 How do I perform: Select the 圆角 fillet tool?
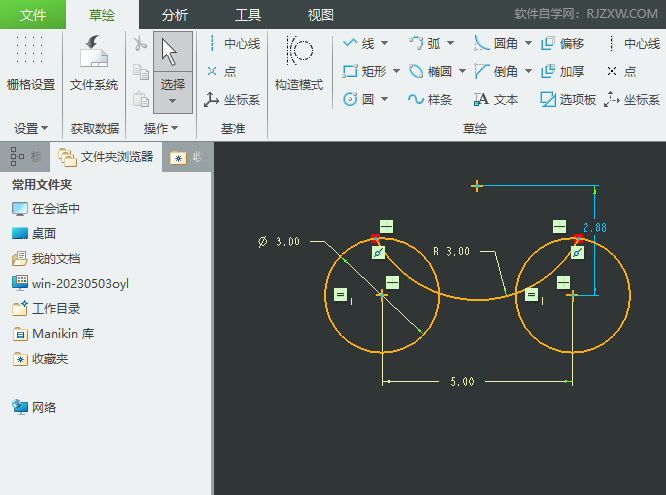(x=496, y=43)
